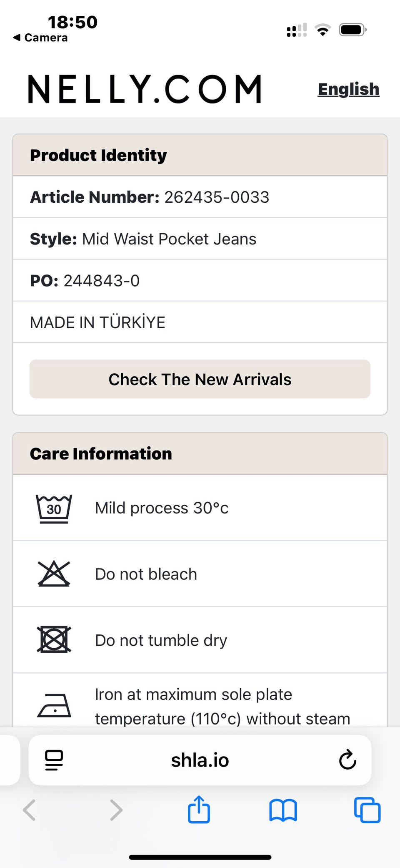The height and width of the screenshot is (868, 400).
Task: Tap the Care Information section header
Action: coord(200,454)
